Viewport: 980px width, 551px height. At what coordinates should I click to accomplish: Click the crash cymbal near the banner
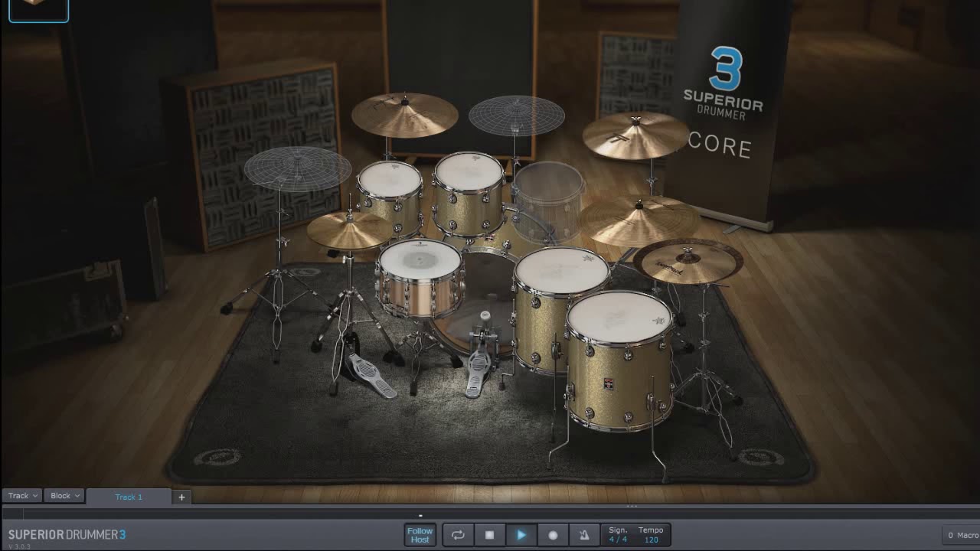coord(635,135)
